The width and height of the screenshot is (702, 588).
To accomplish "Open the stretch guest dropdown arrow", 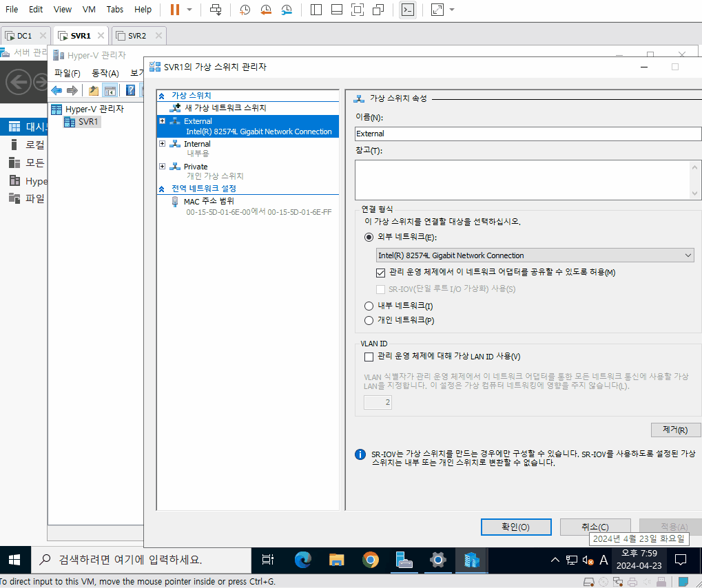I will [452, 10].
